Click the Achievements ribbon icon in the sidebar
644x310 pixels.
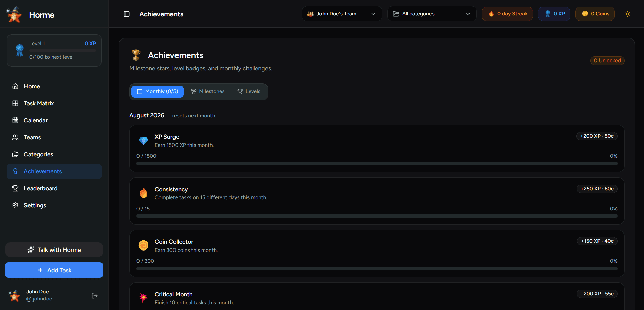pos(15,171)
